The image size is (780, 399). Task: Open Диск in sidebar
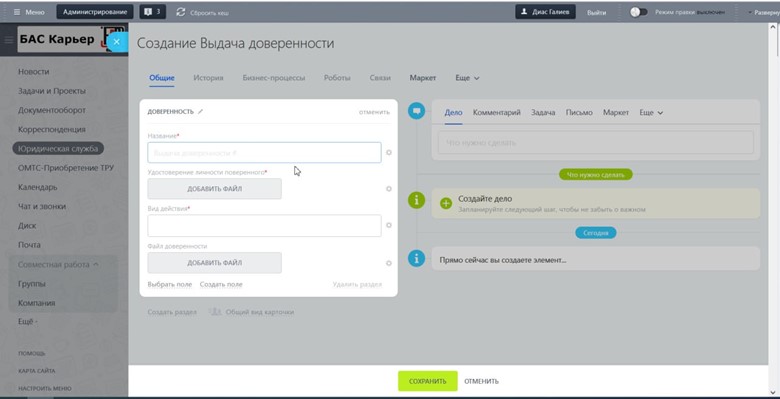coord(27,226)
